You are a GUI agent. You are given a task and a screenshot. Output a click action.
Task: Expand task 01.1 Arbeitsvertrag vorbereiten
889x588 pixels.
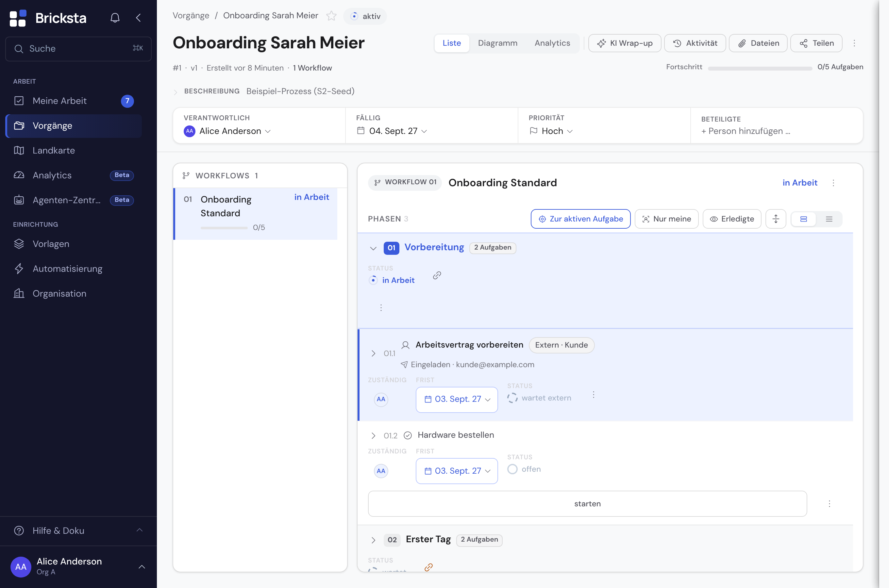(373, 353)
